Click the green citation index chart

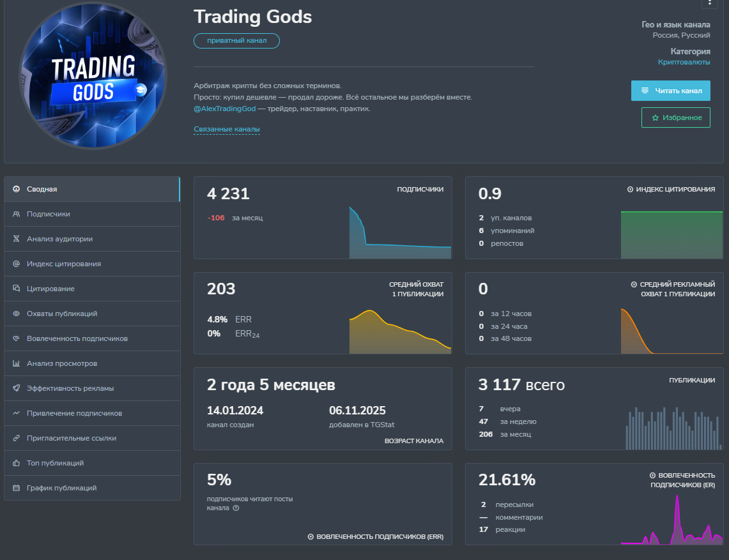coord(671,235)
